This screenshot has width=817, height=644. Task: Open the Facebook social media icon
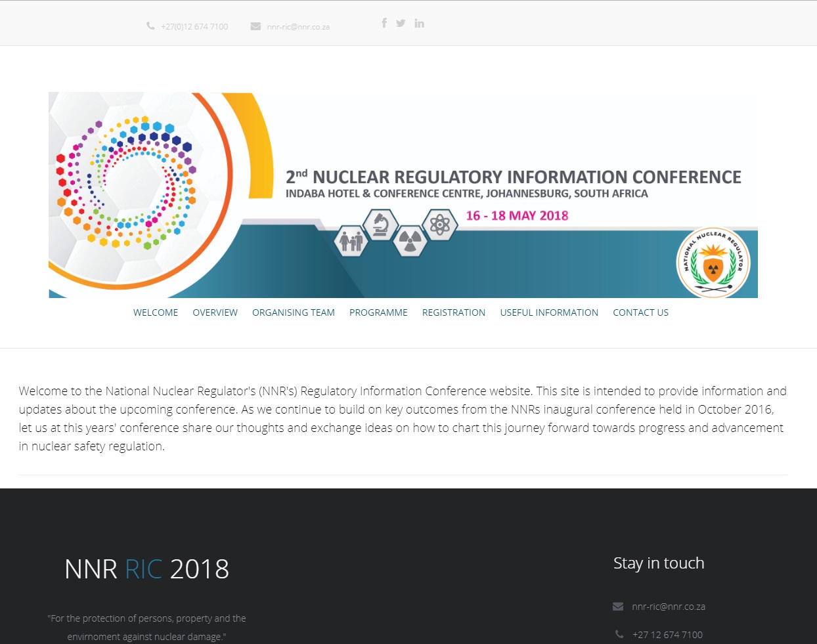[x=384, y=23]
